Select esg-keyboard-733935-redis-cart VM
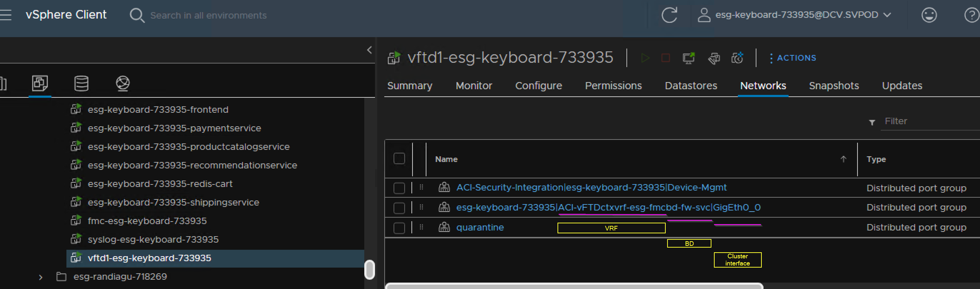The image size is (980, 289). coord(160,184)
